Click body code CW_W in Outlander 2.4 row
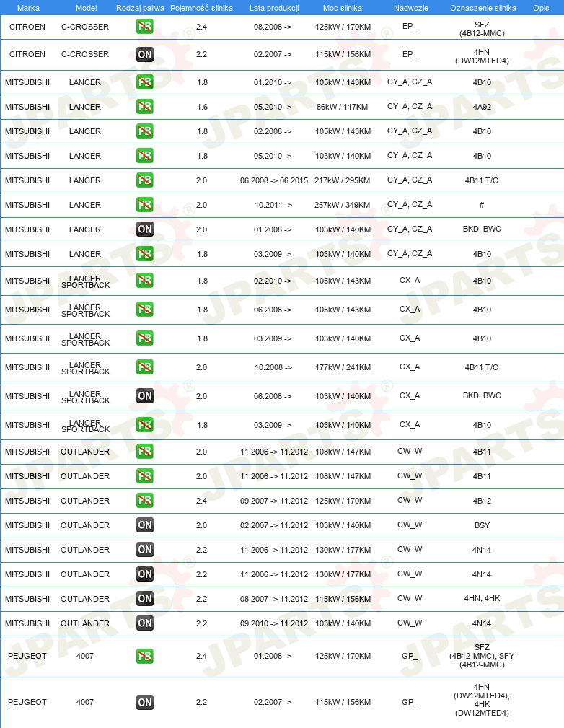The image size is (564, 728). (x=410, y=501)
